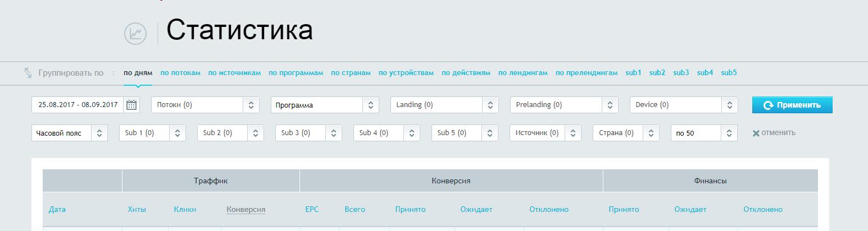Switch grouping to 'по источникам'
This screenshot has height=231, width=868.
coord(234,73)
